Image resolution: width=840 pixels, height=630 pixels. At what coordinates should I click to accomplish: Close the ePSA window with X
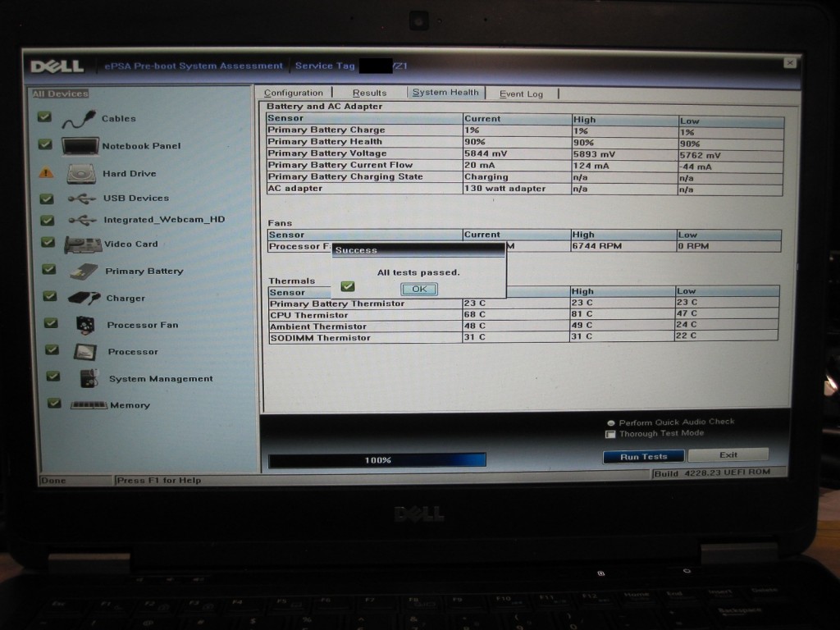coord(790,62)
